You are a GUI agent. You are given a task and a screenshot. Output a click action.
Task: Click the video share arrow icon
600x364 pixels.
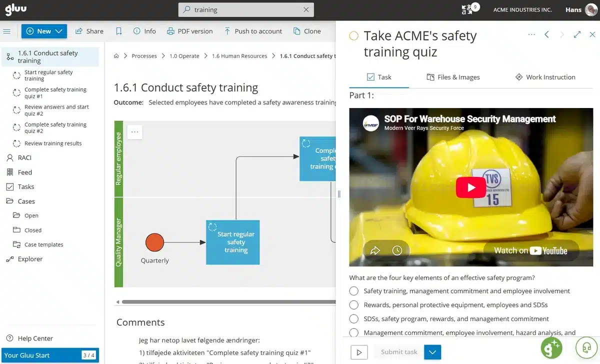[375, 250]
